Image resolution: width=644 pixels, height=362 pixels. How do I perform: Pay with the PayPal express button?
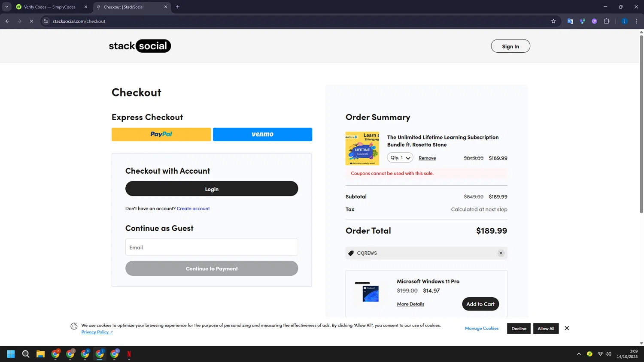pos(161,134)
